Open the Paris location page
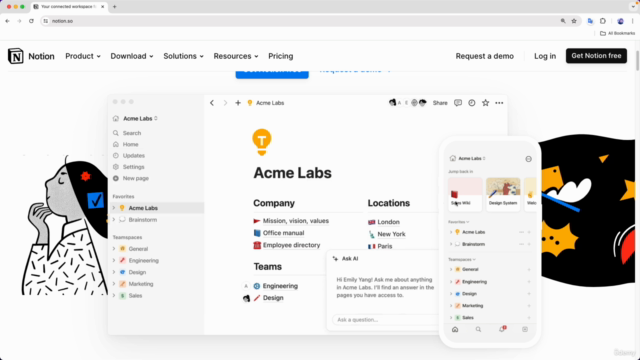The image size is (640, 360). coord(380,246)
